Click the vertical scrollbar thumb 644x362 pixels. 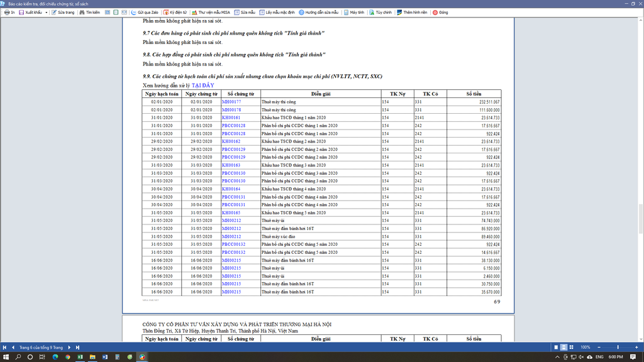click(641, 219)
